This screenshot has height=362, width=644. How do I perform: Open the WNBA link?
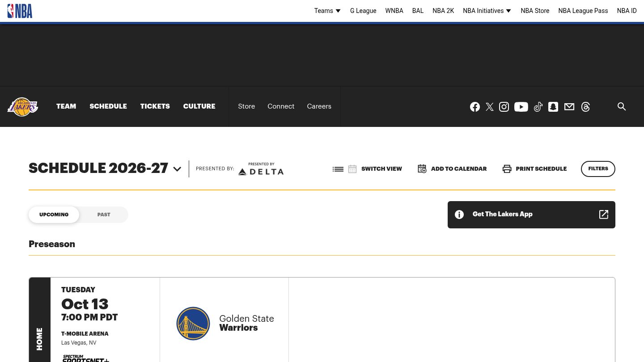[x=394, y=11]
